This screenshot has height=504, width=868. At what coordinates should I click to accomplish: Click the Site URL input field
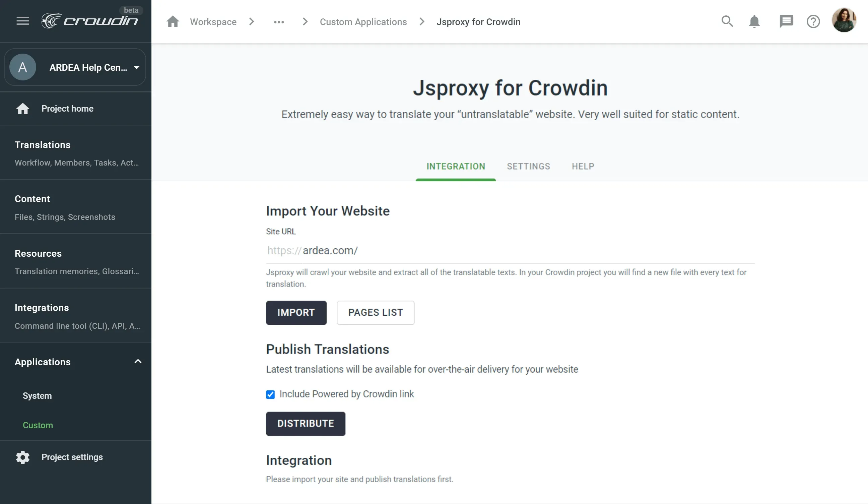tap(511, 251)
